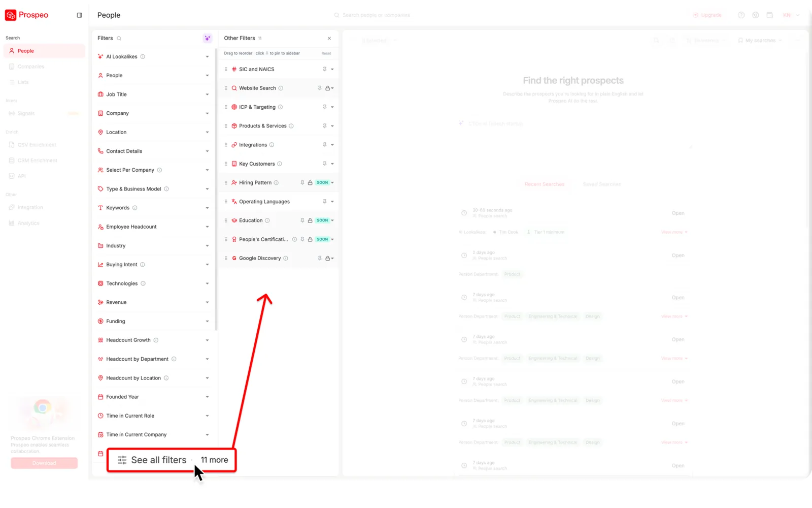Image resolution: width=812 pixels, height=508 pixels.
Task: Collapse the left sidebar with panel icon
Action: tap(79, 15)
